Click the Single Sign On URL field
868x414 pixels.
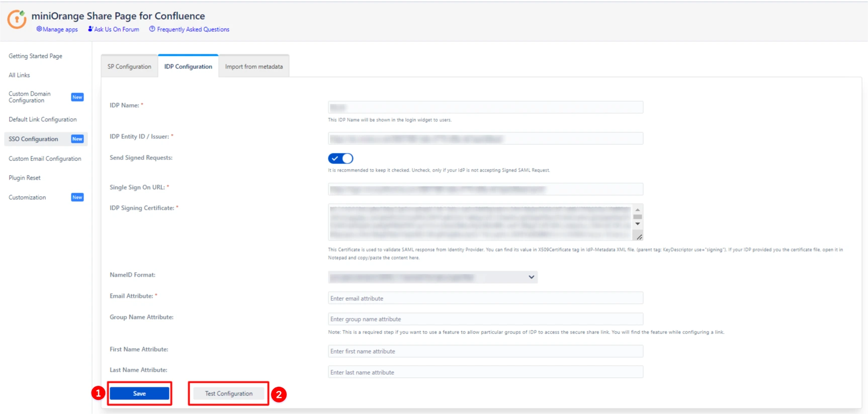coord(485,189)
